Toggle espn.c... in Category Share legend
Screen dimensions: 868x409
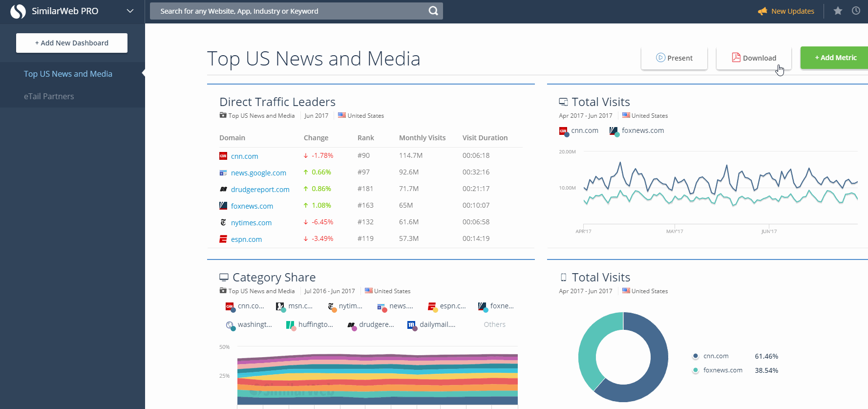tap(446, 306)
